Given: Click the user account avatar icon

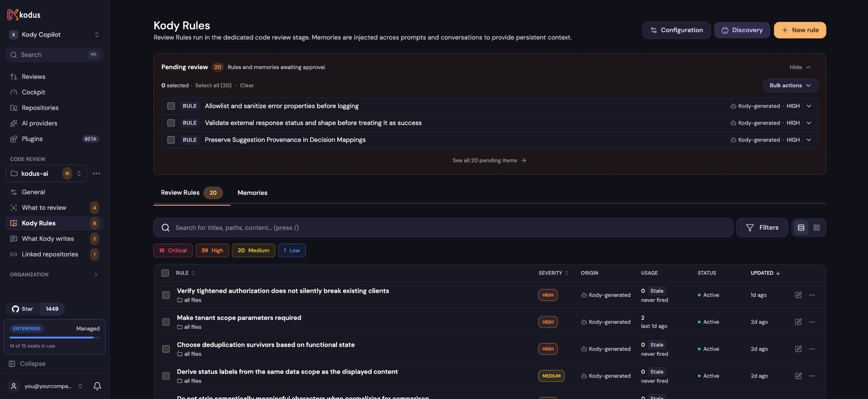Looking at the screenshot, I should pos(14,386).
